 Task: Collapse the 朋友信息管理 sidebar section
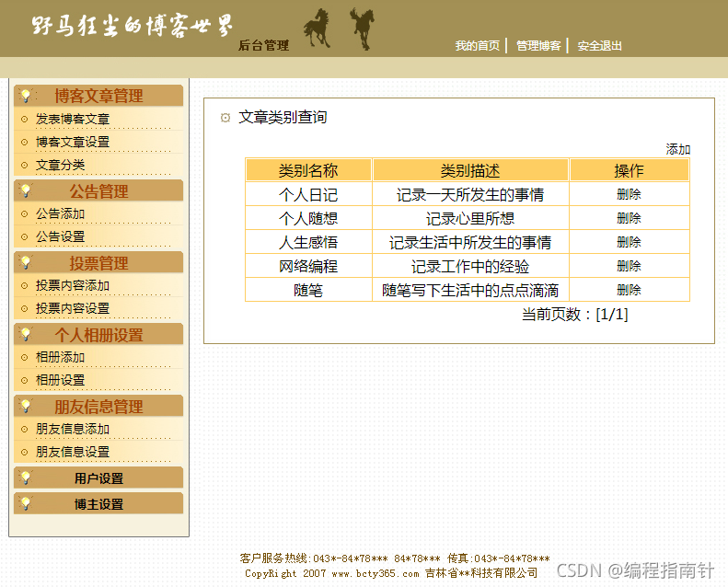[x=98, y=407]
